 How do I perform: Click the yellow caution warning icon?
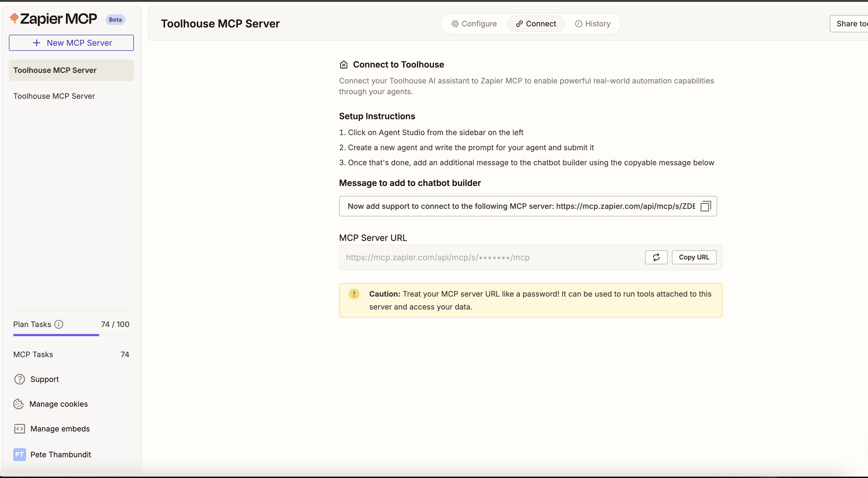tap(354, 294)
